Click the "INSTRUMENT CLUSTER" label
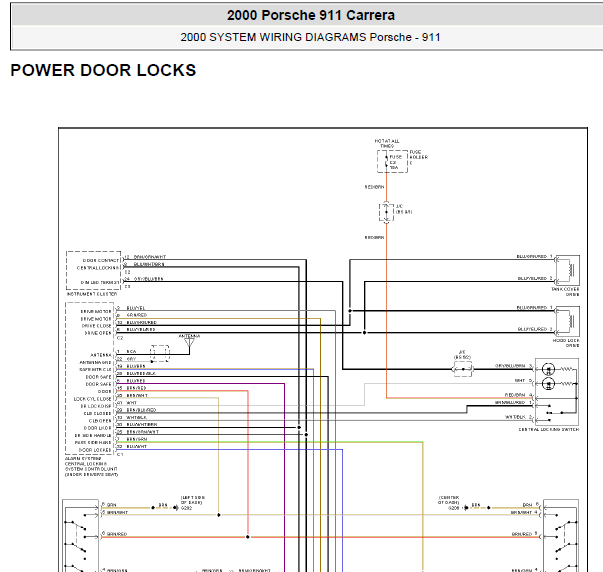Viewport: 603px width, 572px height. [92, 294]
